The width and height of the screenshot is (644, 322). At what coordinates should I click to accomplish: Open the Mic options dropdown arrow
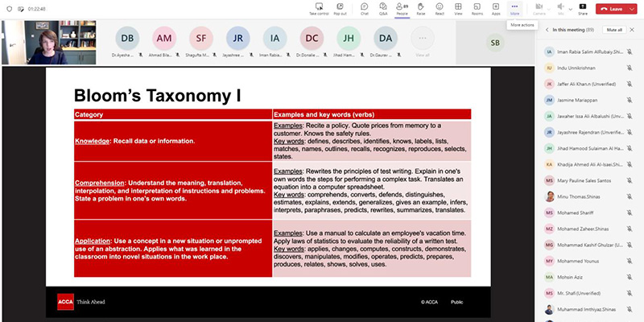pos(570,7)
